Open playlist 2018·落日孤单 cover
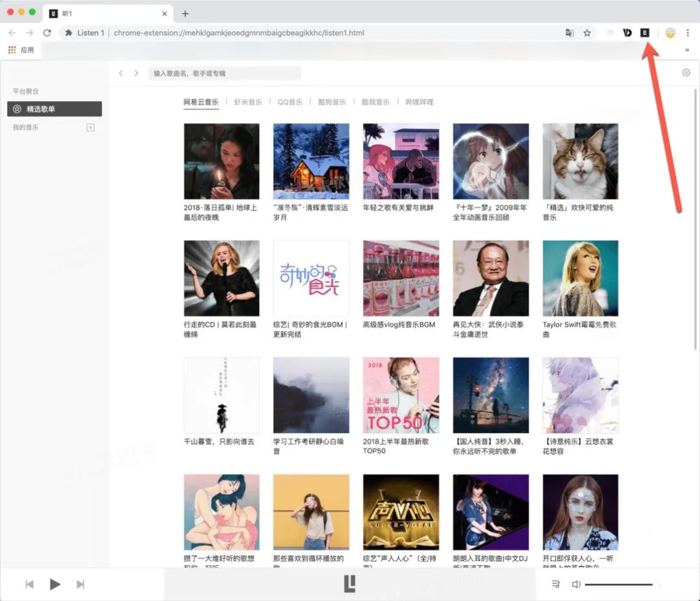700x601 pixels. tap(222, 161)
